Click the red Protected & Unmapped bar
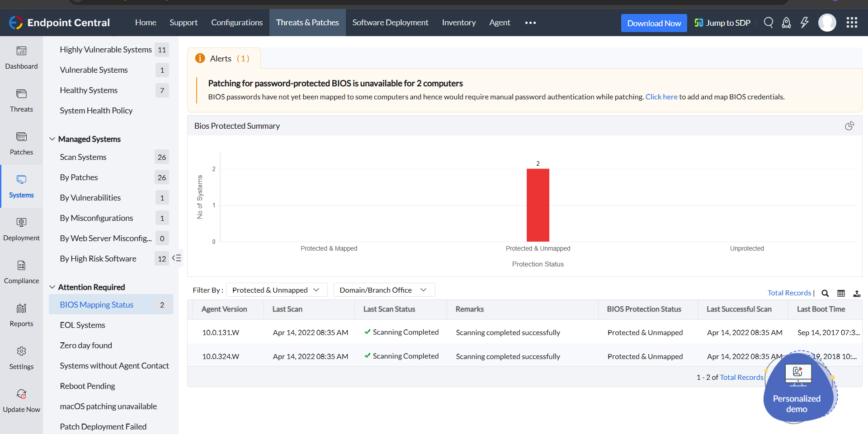Image resolution: width=868 pixels, height=434 pixels. (x=538, y=205)
